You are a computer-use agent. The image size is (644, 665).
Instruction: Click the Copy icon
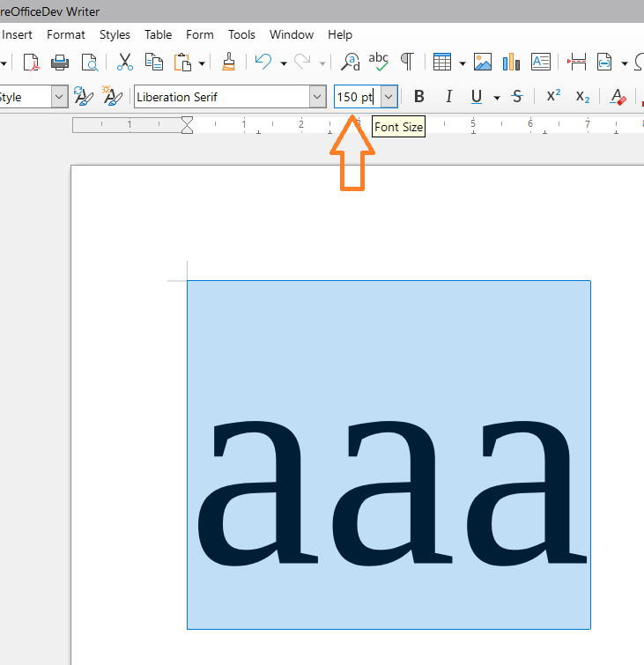153,62
